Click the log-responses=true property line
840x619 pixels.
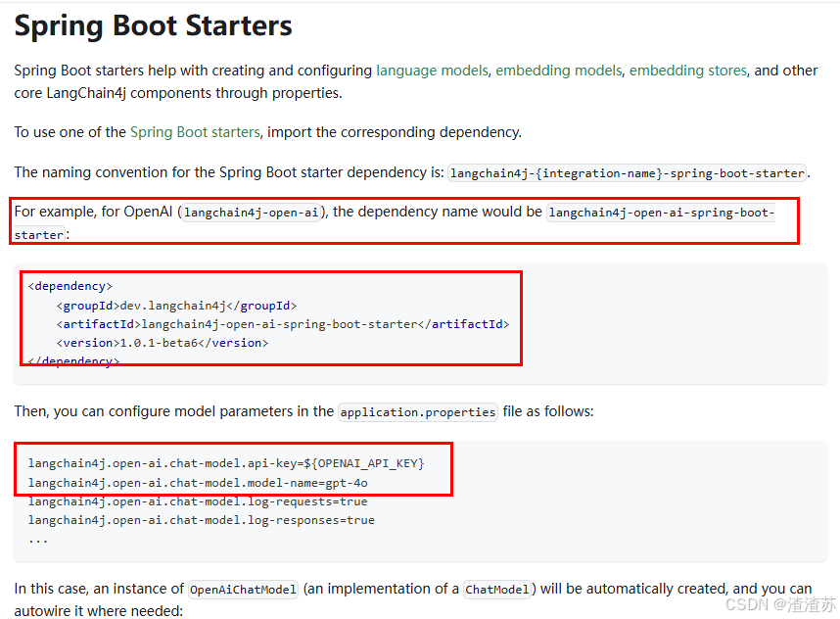[x=202, y=520]
